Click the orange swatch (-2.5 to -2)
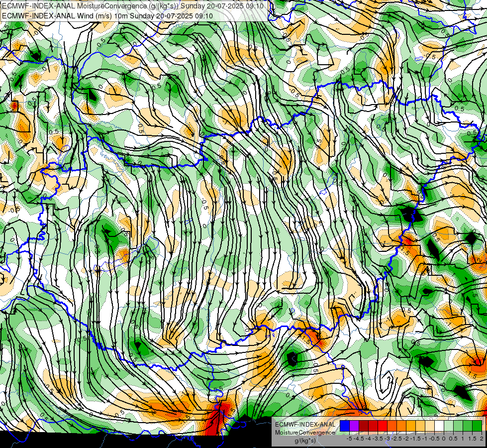Image resolution: width=487 pixels, height=448 pixels. [401, 426]
